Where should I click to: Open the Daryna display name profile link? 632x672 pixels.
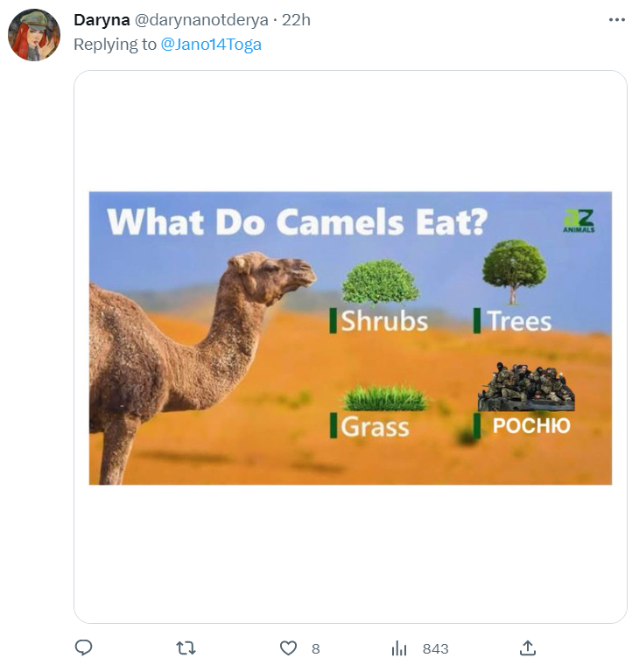click(102, 20)
